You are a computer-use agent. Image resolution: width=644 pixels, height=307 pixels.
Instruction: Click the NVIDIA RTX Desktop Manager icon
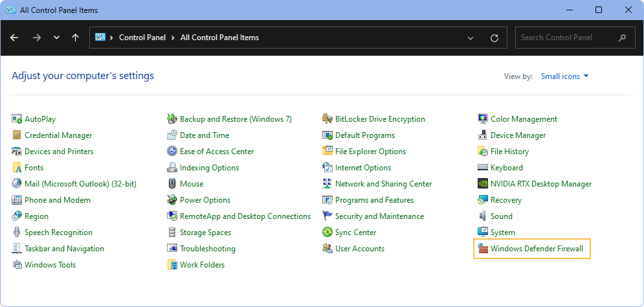[x=483, y=184]
